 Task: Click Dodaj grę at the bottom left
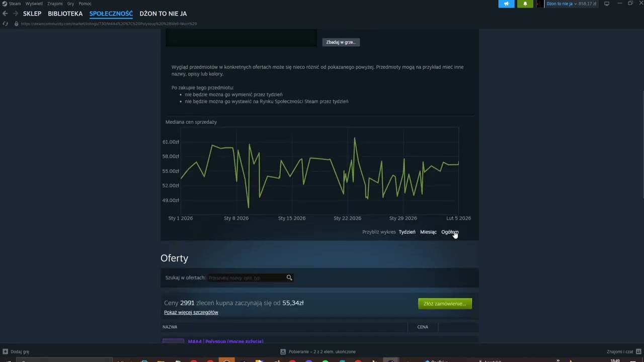pos(20,351)
